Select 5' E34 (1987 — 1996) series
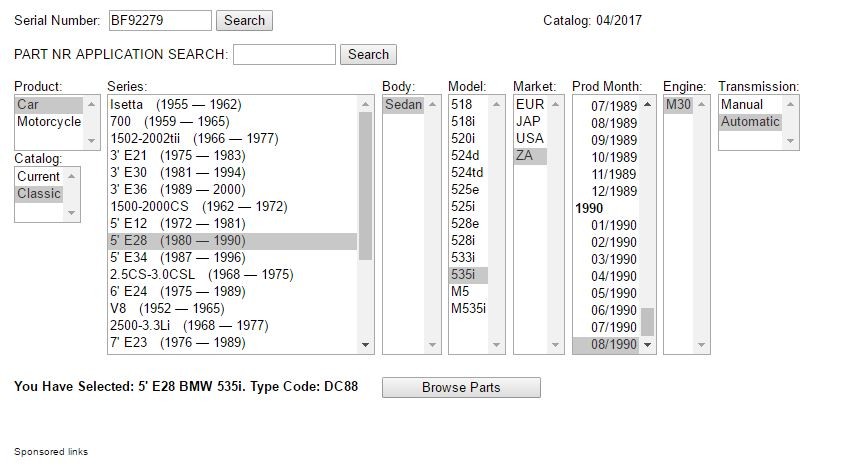The image size is (856, 476). (x=233, y=257)
